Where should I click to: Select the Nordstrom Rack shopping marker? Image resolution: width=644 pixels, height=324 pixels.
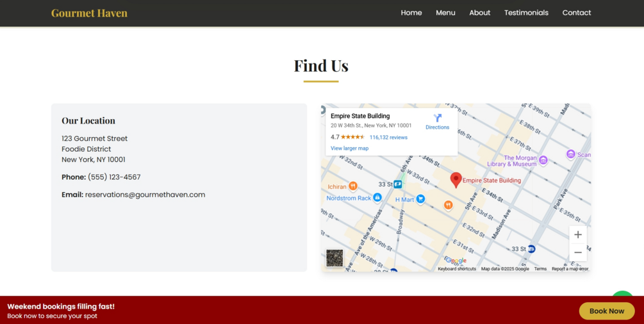(x=377, y=197)
